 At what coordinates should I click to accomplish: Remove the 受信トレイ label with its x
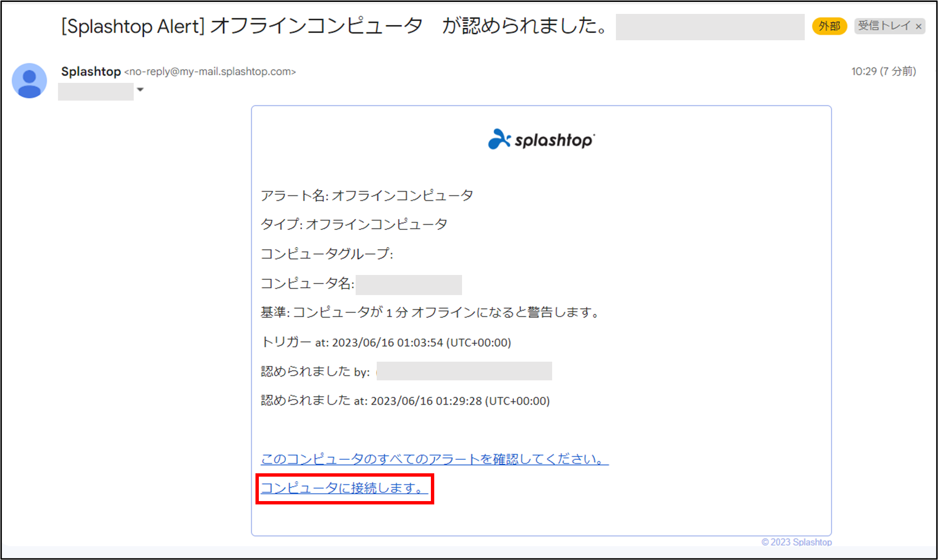point(918,26)
